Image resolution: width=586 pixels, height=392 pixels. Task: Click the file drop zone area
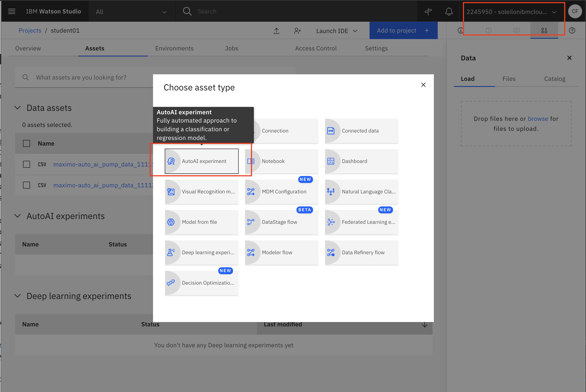(x=516, y=124)
